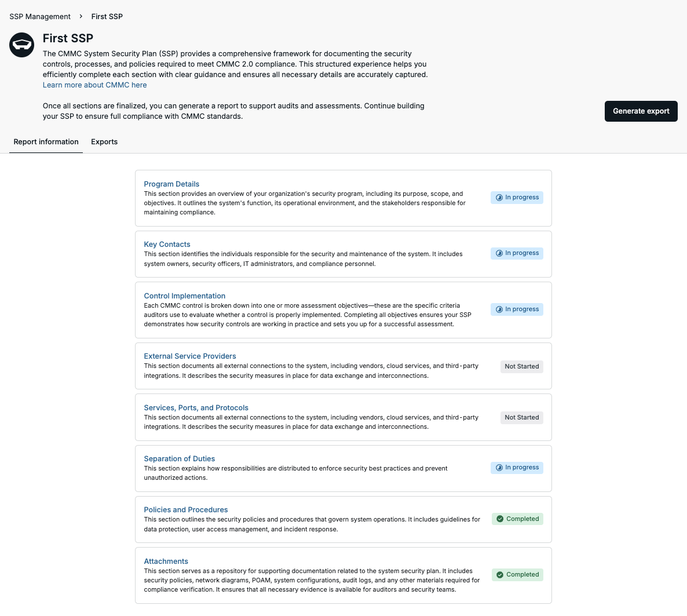Open the Attachments section
Viewport: 687px width, 616px height.
[x=166, y=561]
